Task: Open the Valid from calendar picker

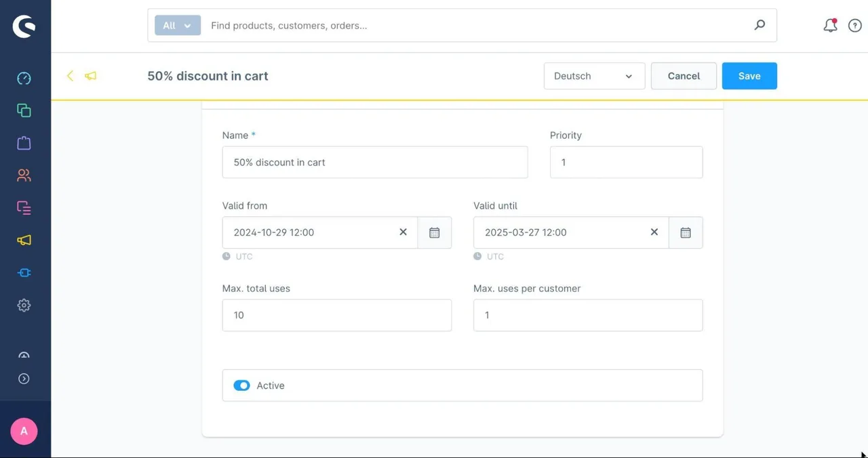Action: click(435, 232)
